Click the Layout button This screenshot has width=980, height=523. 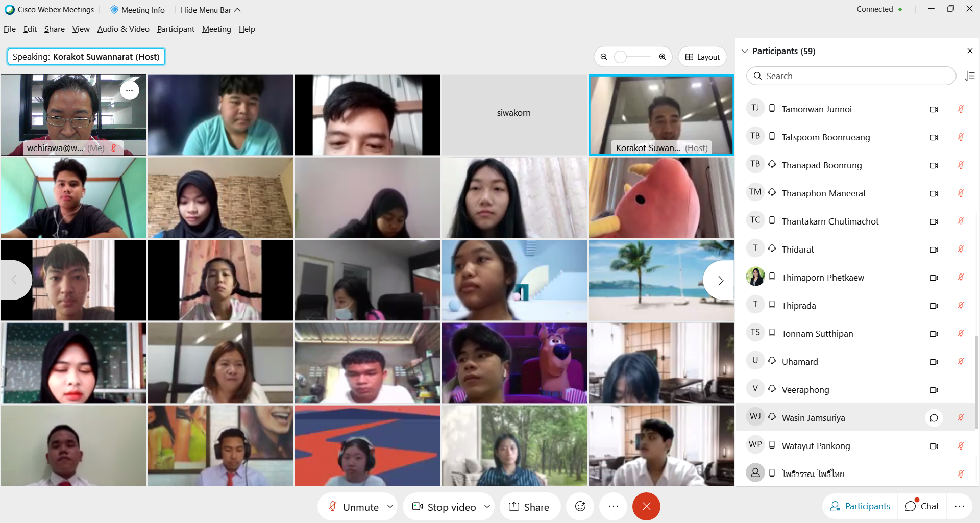[x=702, y=57]
